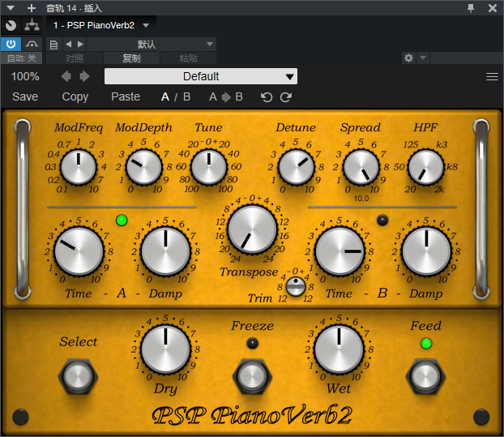
Task: Toggle the green Feed LED
Action: (x=426, y=343)
